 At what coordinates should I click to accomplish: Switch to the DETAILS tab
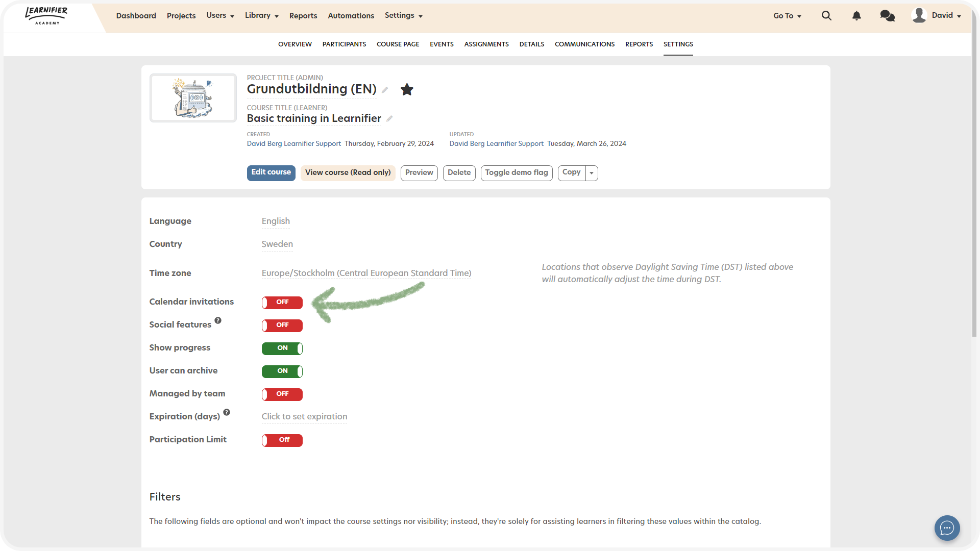coord(532,44)
